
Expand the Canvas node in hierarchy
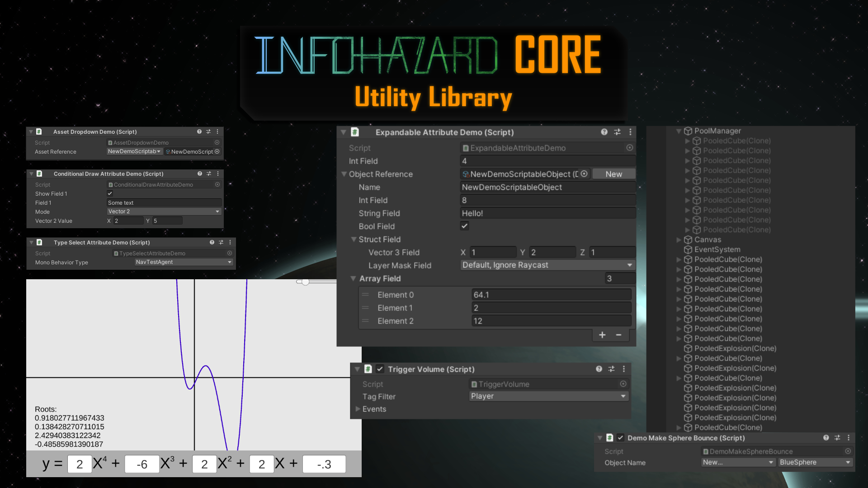point(679,240)
